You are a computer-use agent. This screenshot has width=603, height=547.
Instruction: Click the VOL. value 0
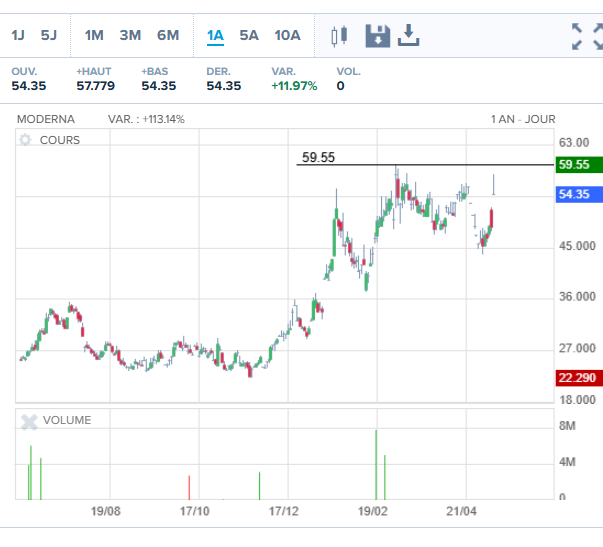pos(340,86)
